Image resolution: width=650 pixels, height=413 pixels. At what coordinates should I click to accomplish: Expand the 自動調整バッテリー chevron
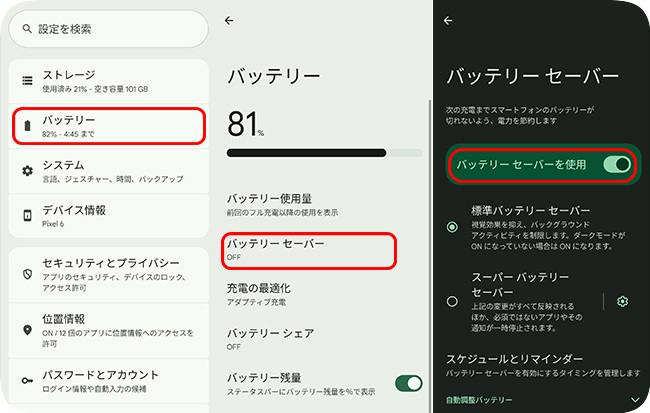[635, 400]
